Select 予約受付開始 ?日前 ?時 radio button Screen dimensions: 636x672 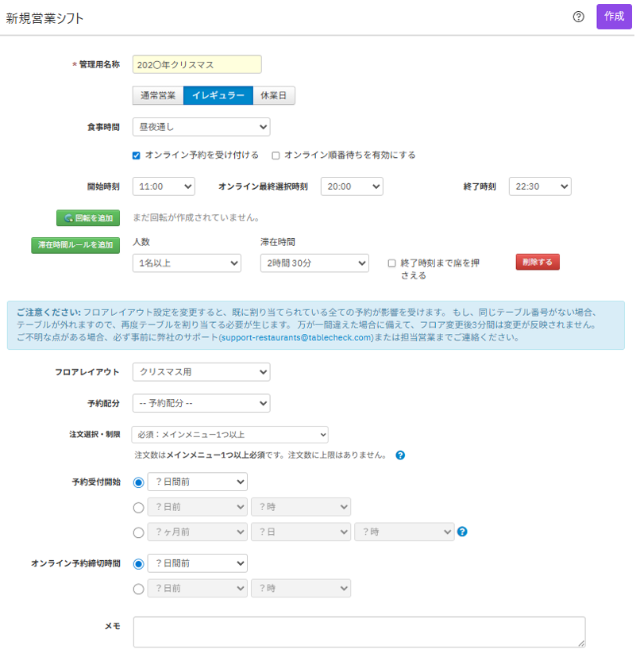pyautogui.click(x=138, y=508)
